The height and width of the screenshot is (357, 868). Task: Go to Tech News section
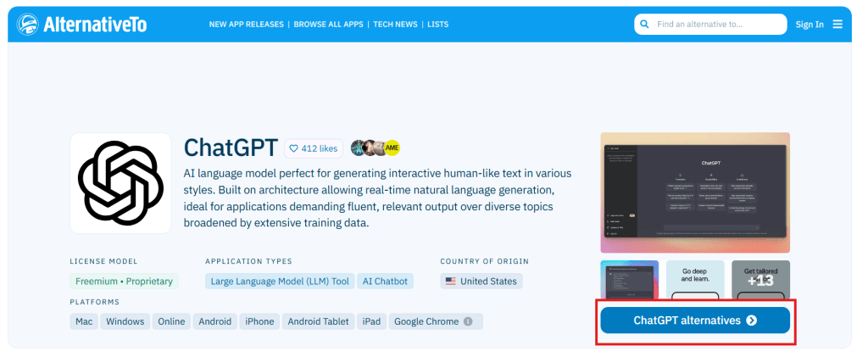(x=396, y=25)
